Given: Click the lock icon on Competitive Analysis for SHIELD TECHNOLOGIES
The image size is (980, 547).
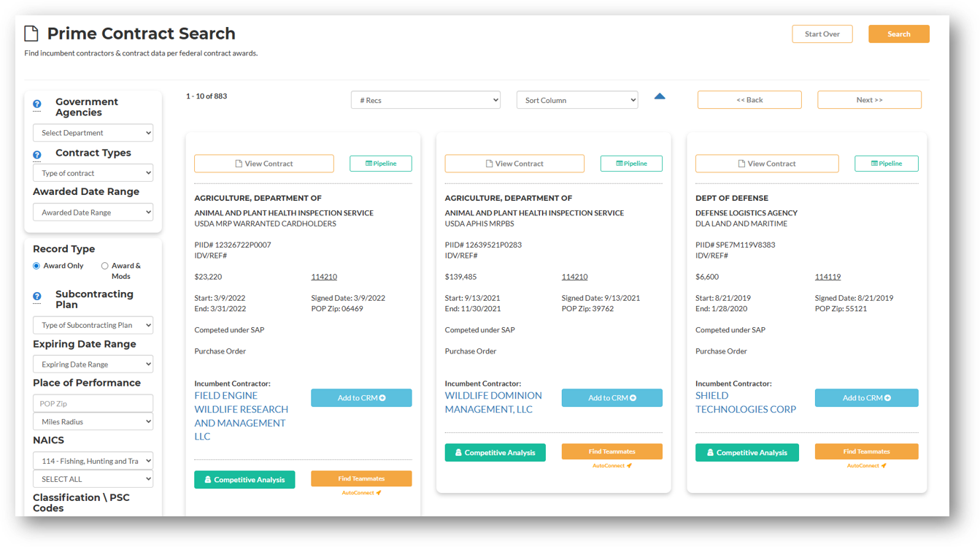Looking at the screenshot, I should (x=711, y=452).
